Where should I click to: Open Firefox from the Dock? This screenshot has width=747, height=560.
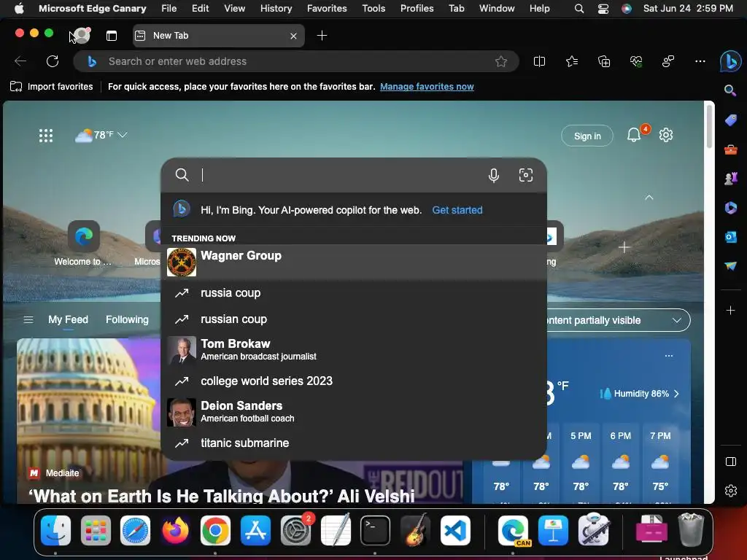(x=175, y=530)
